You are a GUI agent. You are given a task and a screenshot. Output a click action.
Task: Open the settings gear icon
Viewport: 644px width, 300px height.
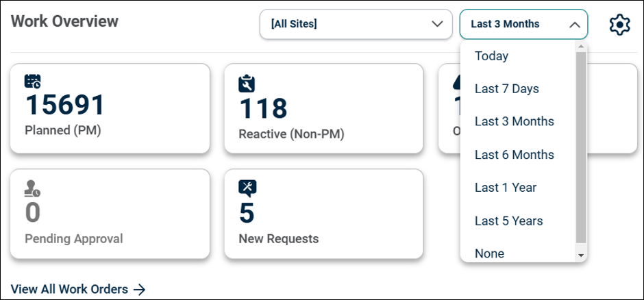[619, 25]
